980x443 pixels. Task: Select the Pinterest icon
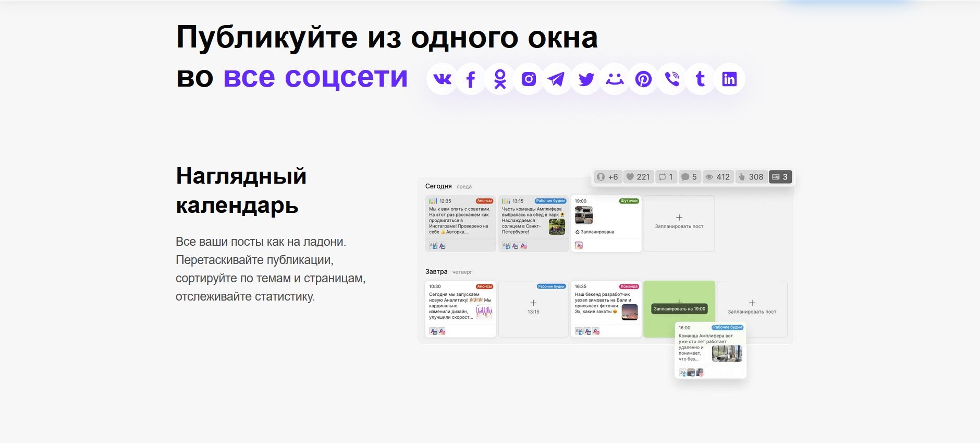pyautogui.click(x=643, y=79)
